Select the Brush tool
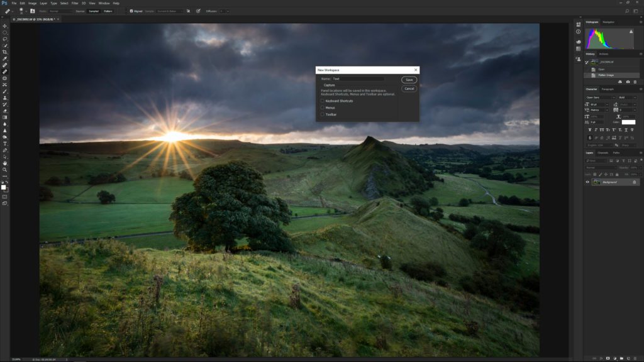This screenshot has height=362, width=644. [x=5, y=92]
